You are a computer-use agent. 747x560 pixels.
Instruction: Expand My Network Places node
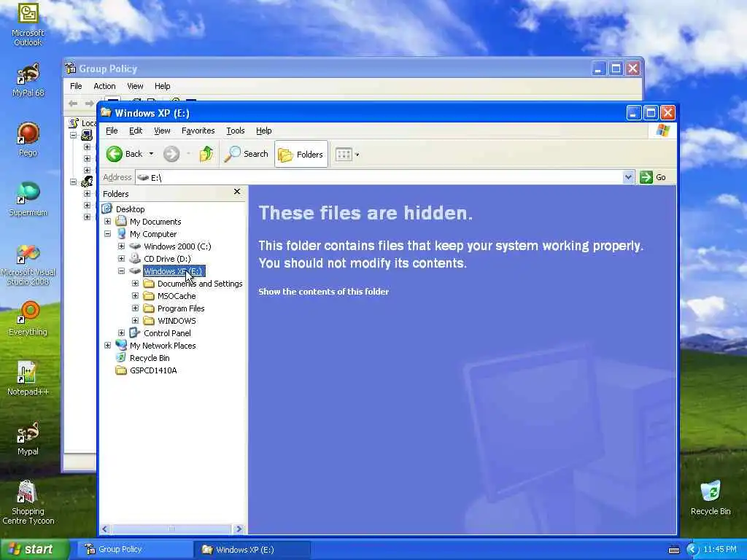pyautogui.click(x=108, y=345)
